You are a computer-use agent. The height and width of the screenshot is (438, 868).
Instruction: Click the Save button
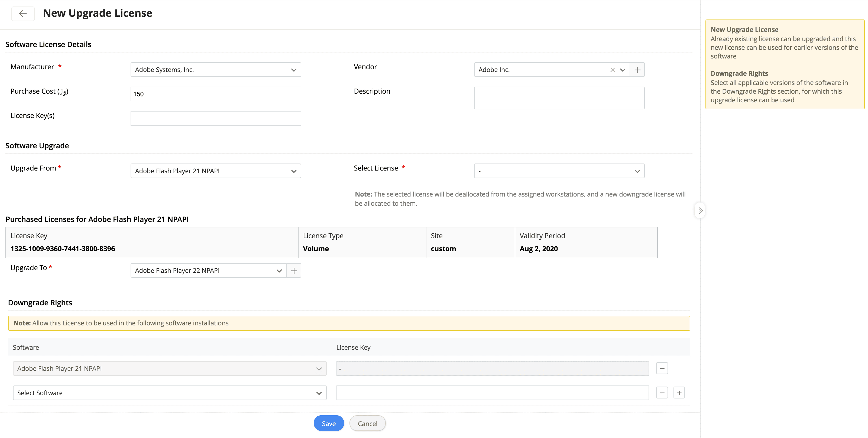pyautogui.click(x=329, y=424)
